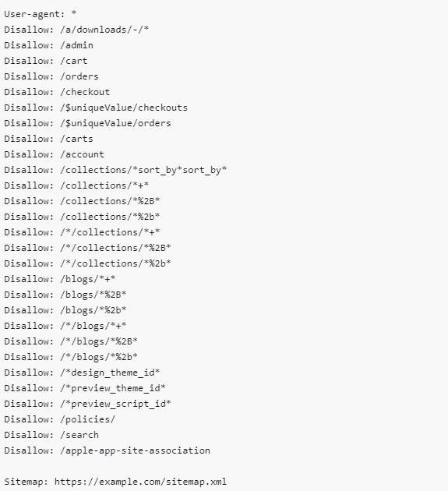Click the Disallow /blogs/*+* line
This screenshot has width=448, height=491.
60,279
